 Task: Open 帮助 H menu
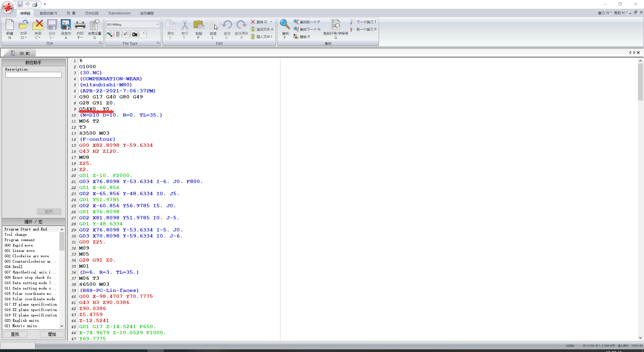(621, 13)
